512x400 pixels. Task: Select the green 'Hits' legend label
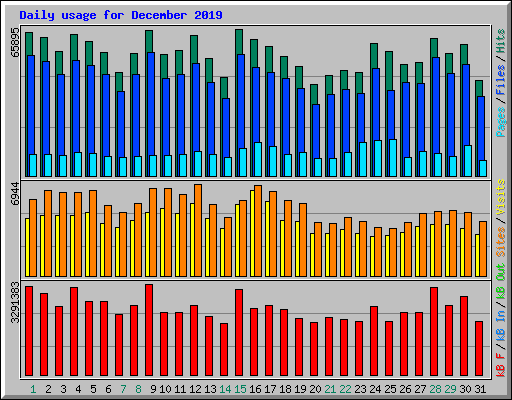[500, 41]
